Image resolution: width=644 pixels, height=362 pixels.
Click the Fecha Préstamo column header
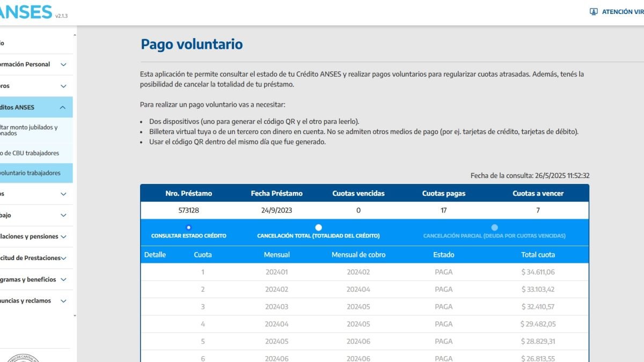click(x=276, y=193)
